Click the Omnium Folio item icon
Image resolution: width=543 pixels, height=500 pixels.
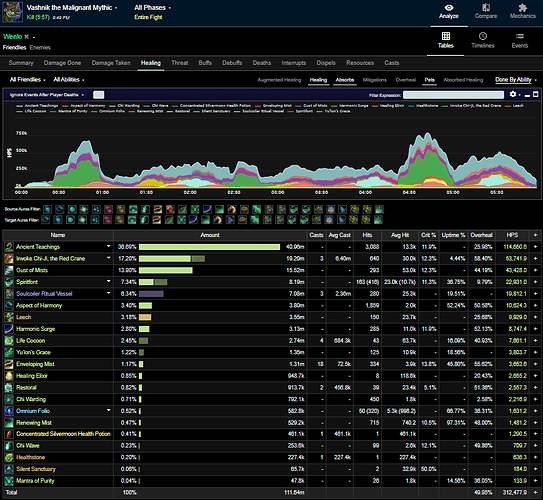(x=9, y=411)
